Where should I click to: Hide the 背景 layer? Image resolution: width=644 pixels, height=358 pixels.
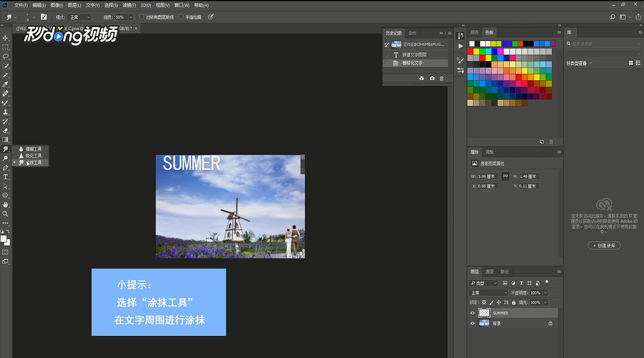[x=472, y=323]
